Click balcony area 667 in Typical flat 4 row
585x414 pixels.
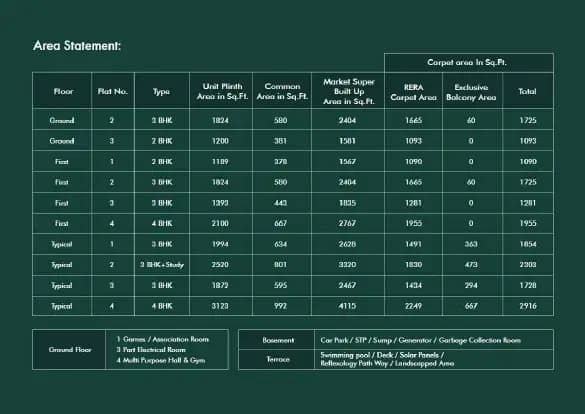click(471, 306)
